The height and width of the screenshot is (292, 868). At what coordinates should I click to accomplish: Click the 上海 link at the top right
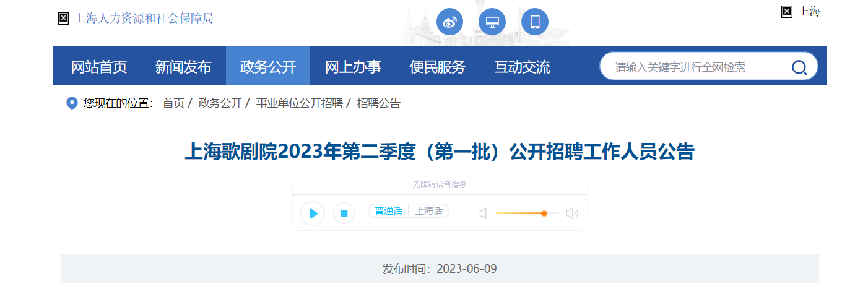point(810,11)
